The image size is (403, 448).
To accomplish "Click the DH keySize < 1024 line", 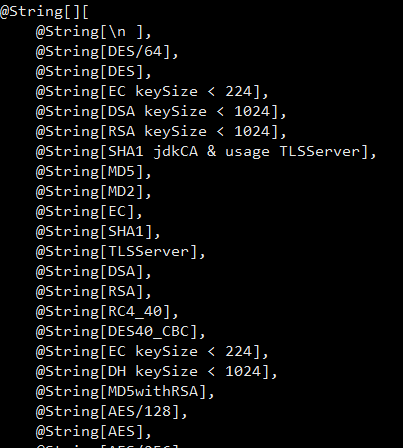I will pos(156,372).
